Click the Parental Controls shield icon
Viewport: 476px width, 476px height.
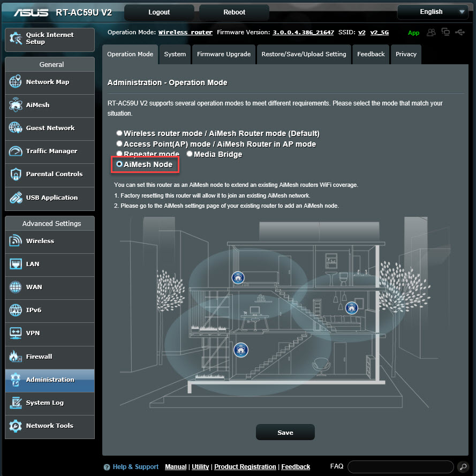click(16, 174)
